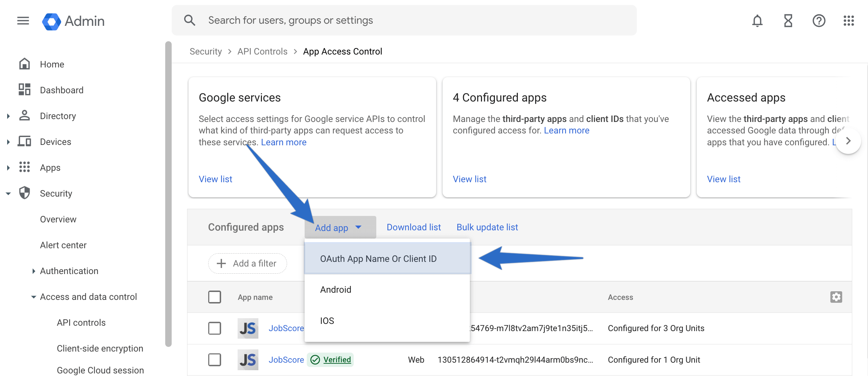Image resolution: width=868 pixels, height=391 pixels.
Task: Click the Security shield icon
Action: pyautogui.click(x=24, y=193)
